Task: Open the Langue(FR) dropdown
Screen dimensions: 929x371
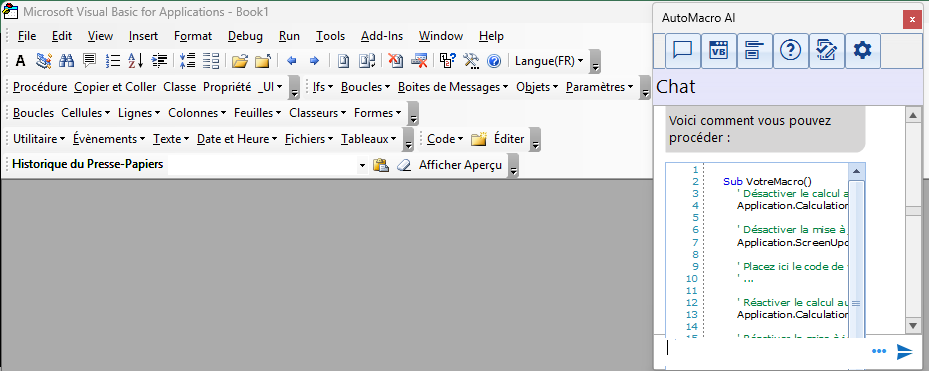Action: click(549, 60)
